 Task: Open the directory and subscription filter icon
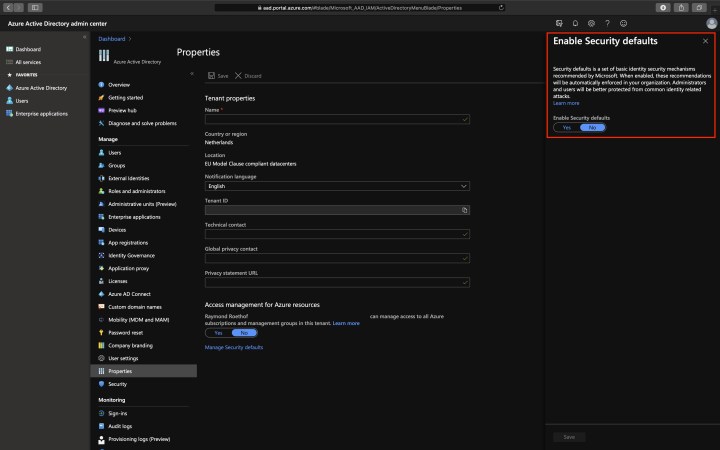tap(558, 22)
